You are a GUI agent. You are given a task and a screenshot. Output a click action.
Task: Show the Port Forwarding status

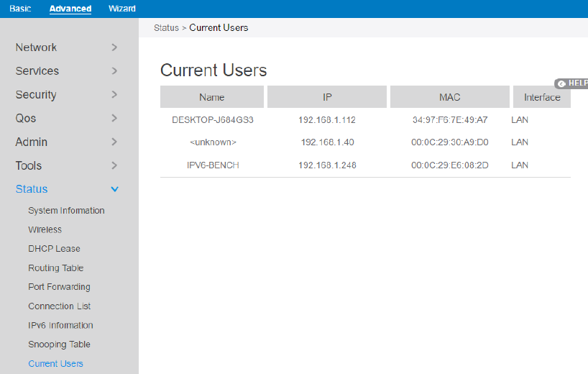(x=59, y=287)
